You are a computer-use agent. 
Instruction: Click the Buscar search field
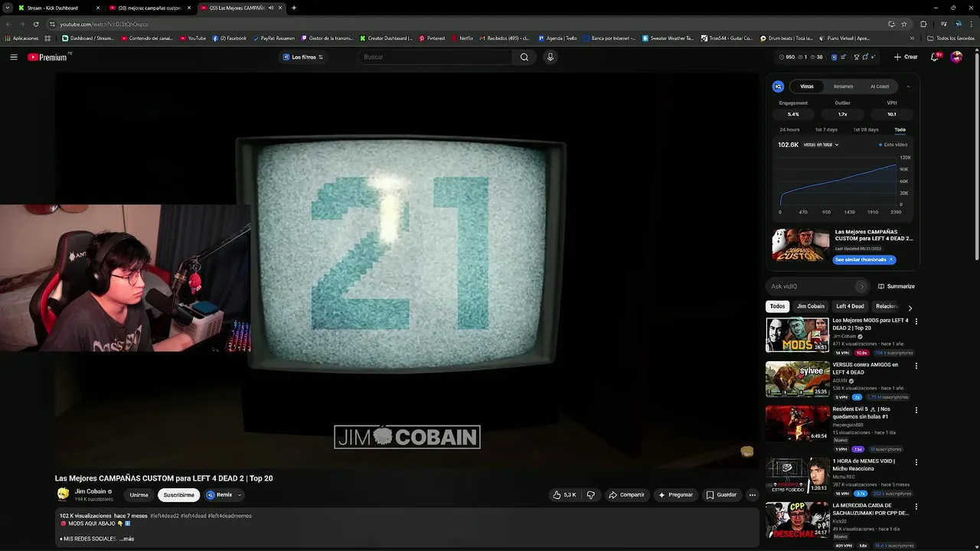(436, 57)
